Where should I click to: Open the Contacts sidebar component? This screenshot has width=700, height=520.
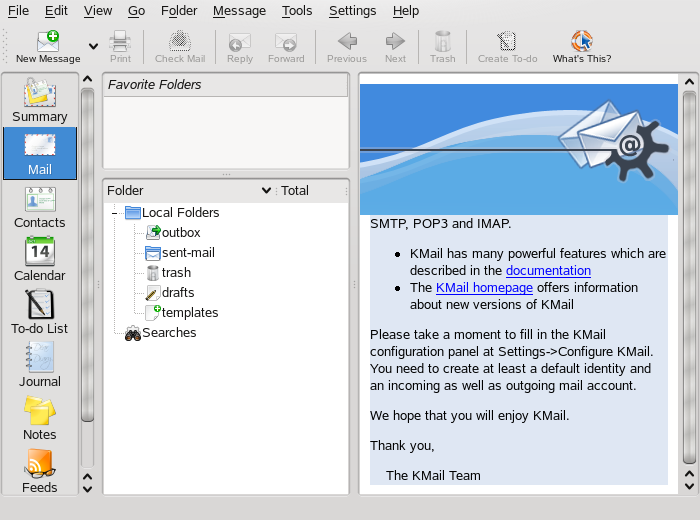[40, 207]
